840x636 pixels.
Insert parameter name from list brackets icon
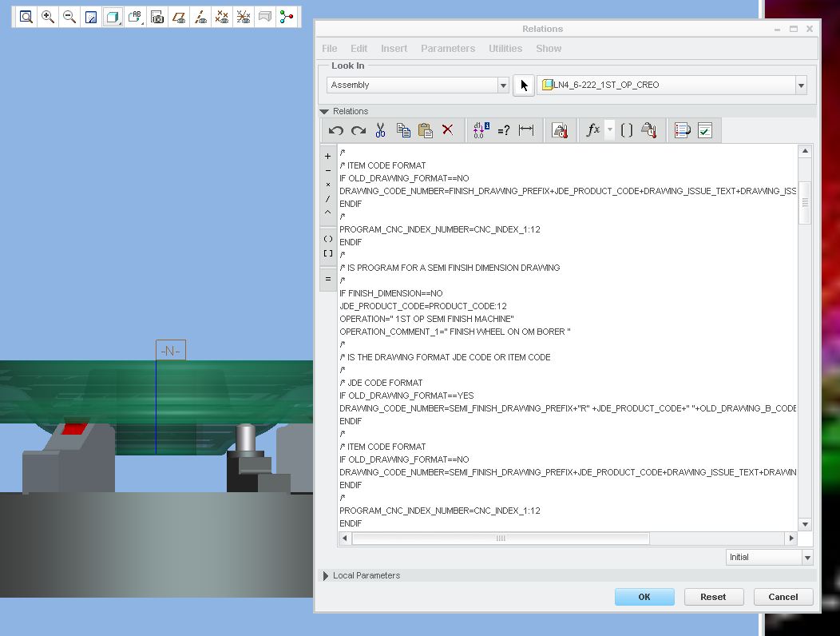[626, 130]
